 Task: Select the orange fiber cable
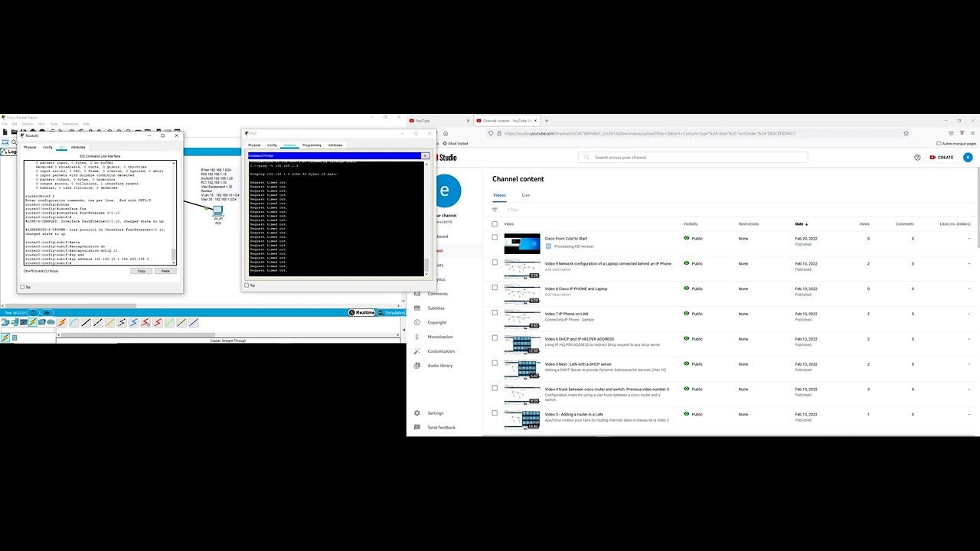[x=109, y=322]
